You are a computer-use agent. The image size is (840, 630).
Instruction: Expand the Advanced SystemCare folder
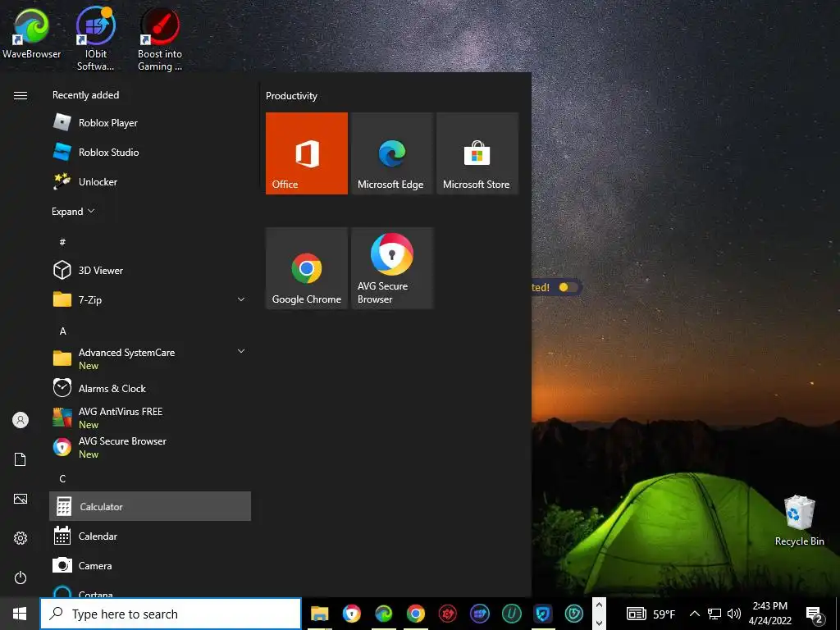(241, 351)
